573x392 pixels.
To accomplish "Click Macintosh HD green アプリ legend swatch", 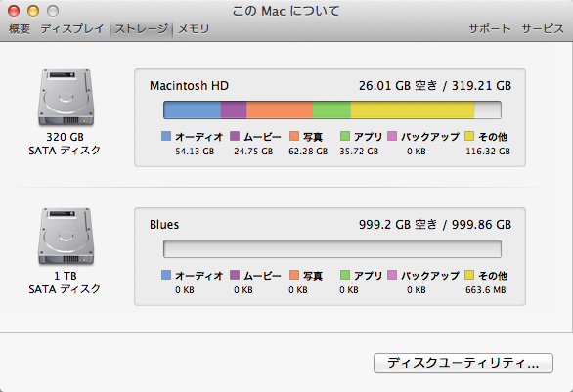I will [x=345, y=136].
